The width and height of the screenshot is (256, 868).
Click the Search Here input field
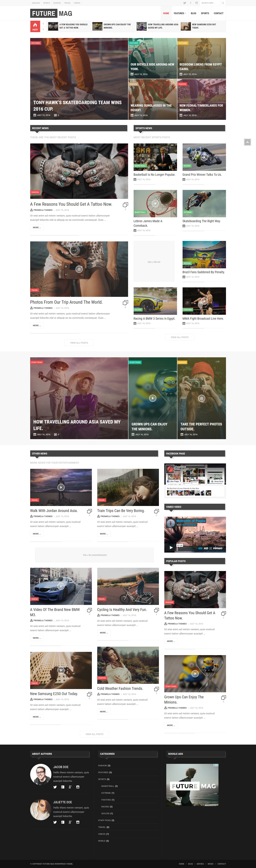pos(210,3)
